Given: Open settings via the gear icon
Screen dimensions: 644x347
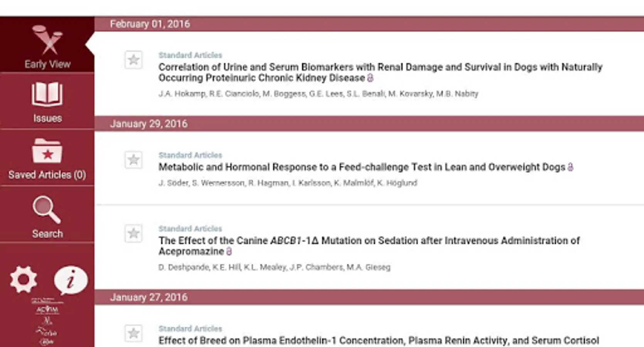Looking at the screenshot, I should pyautogui.click(x=24, y=279).
